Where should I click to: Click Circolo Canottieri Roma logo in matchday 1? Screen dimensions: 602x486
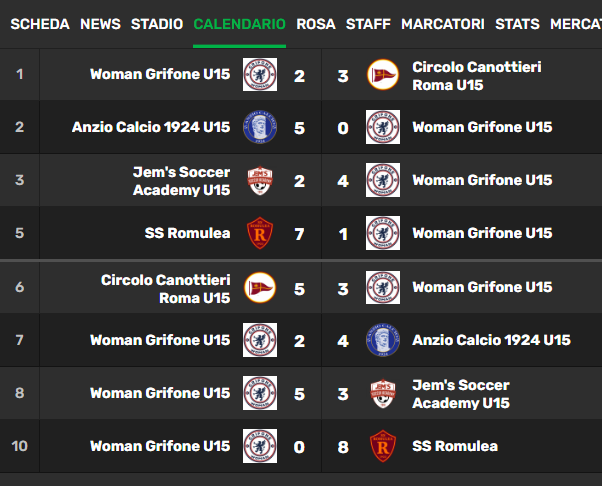383,74
